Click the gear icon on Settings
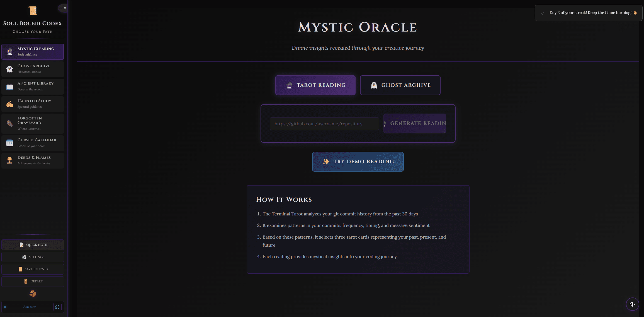The width and height of the screenshot is (644, 317). pyautogui.click(x=24, y=257)
